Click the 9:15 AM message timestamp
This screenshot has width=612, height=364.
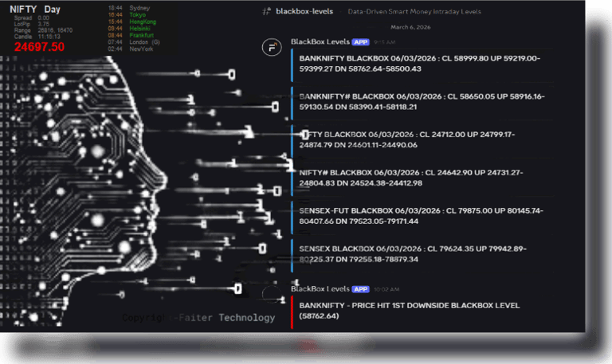point(384,42)
